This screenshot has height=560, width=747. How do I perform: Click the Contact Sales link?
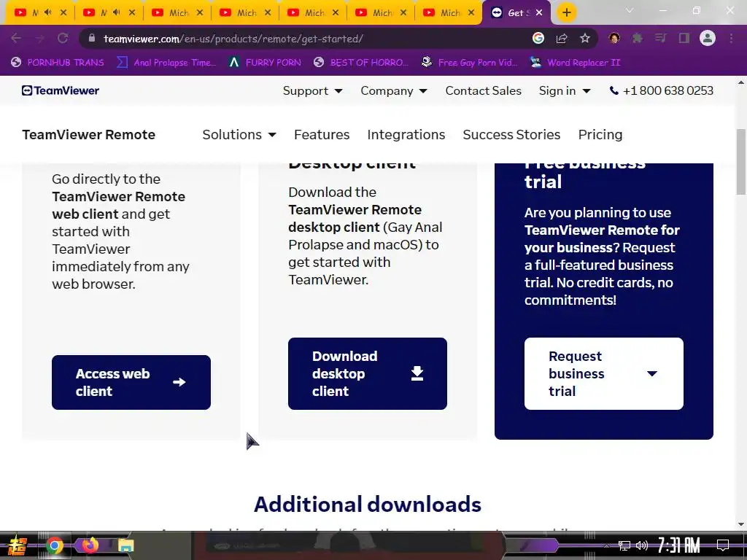pyautogui.click(x=483, y=90)
